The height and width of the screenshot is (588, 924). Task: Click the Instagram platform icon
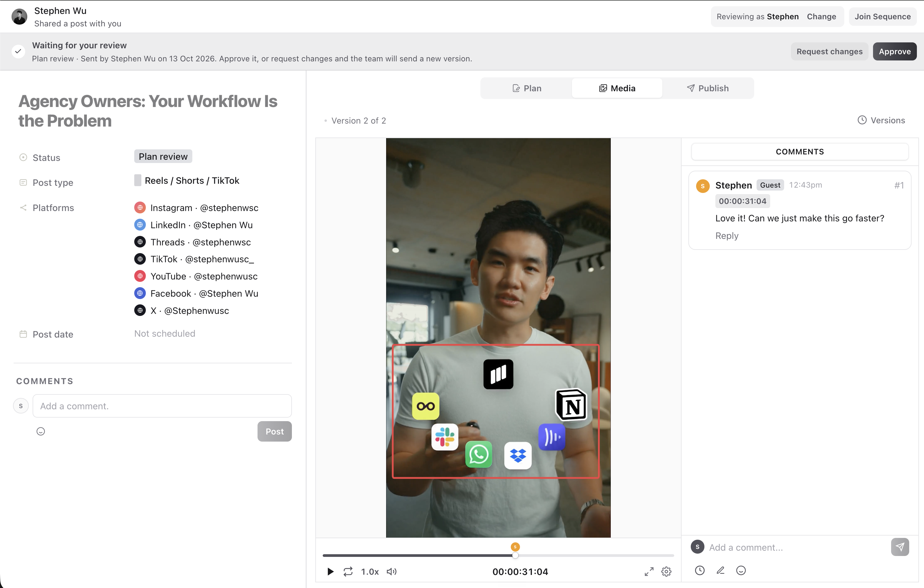tap(140, 208)
